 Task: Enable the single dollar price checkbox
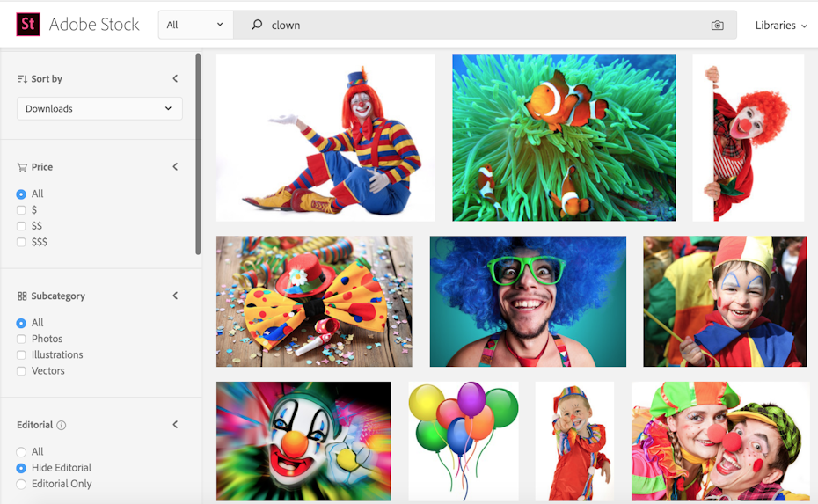pos(21,210)
